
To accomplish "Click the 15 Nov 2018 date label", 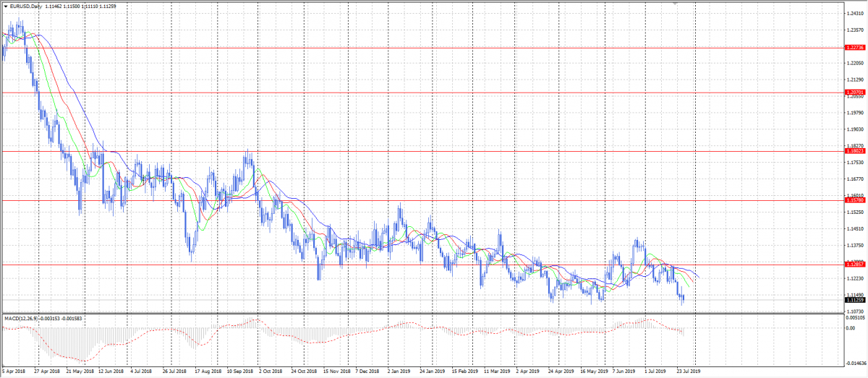I will pos(336,371).
